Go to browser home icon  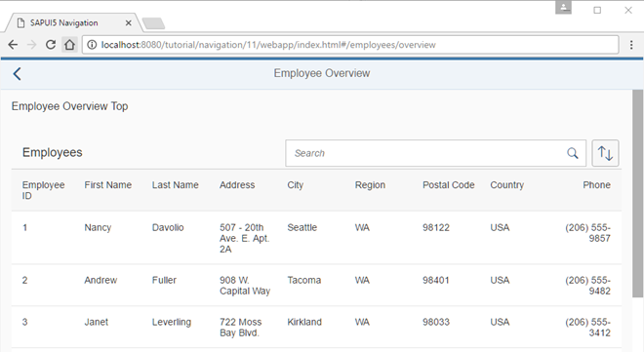pos(70,44)
